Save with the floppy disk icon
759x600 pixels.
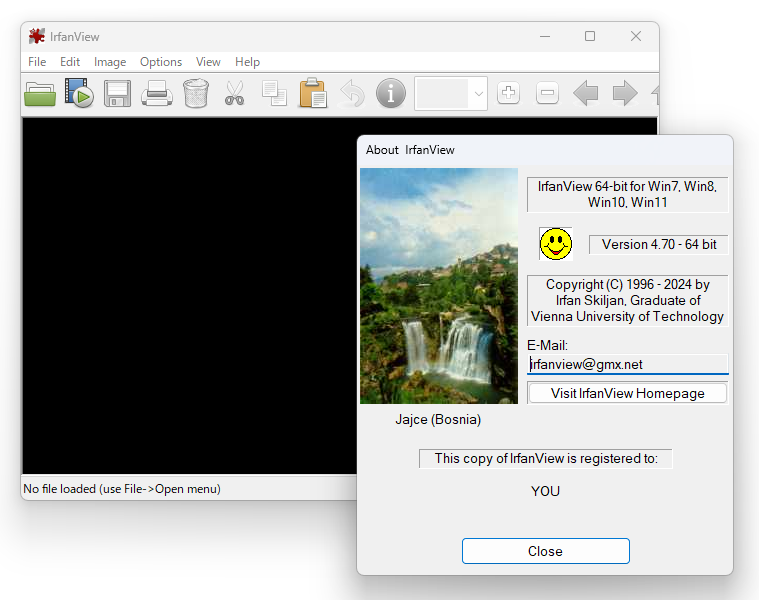click(x=118, y=93)
